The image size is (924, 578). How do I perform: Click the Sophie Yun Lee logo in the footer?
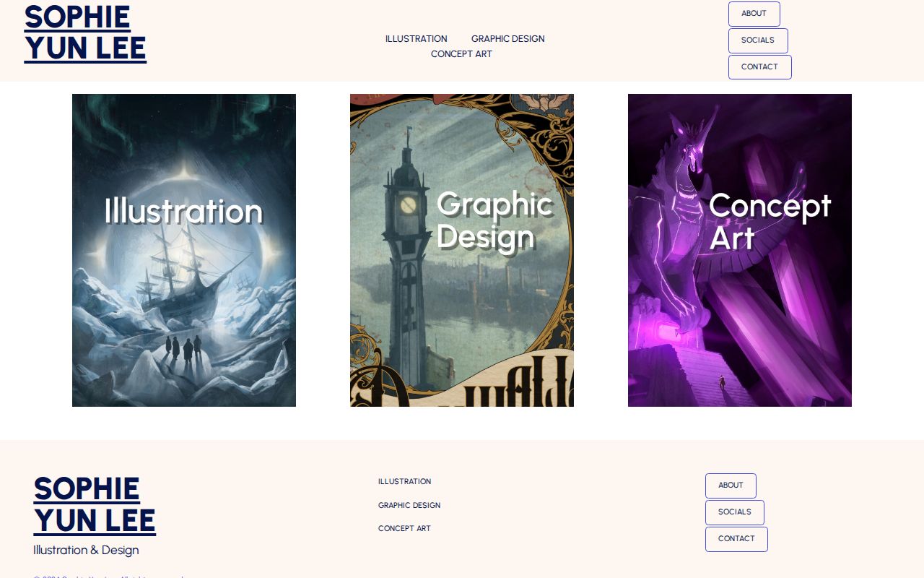tap(95, 504)
